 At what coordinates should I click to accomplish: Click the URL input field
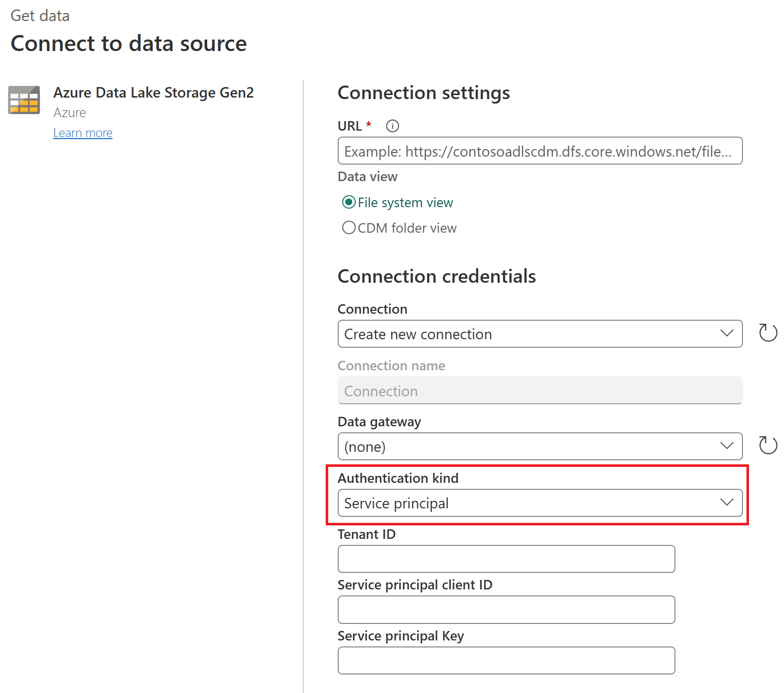(539, 151)
